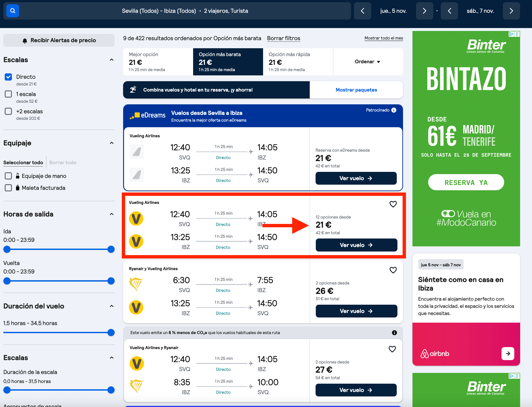Click the Duración del vuelo slider handle
Screen dimensions: 532x407
[x=111, y=333]
